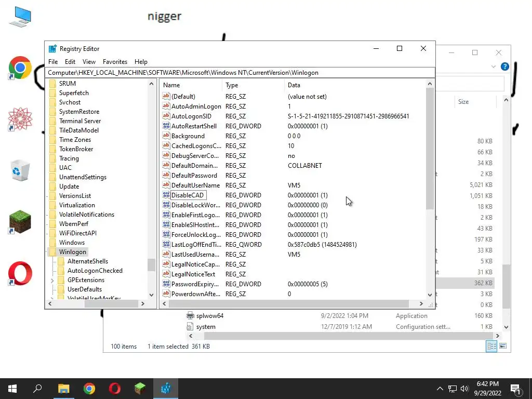Open the View menu in Registry Editor

pos(89,62)
